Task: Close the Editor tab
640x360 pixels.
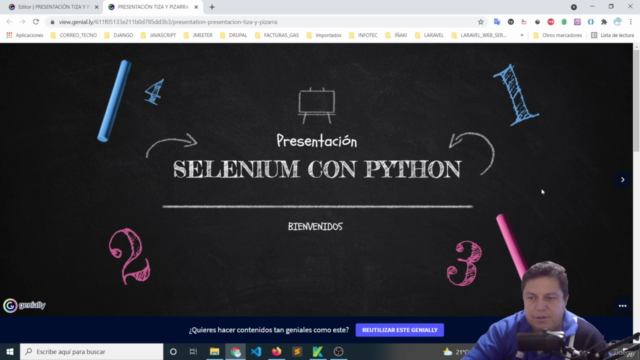Action: coord(97,7)
